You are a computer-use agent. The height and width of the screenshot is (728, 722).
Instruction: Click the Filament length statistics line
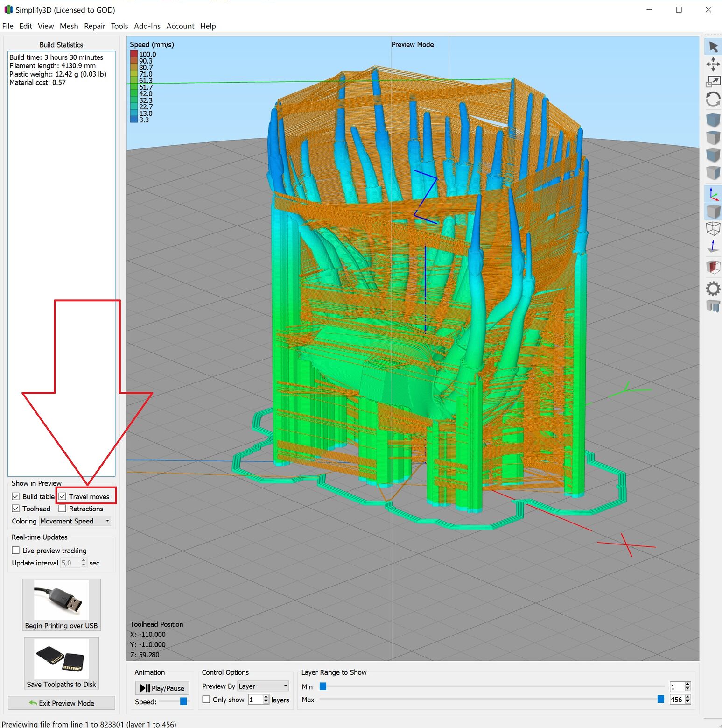click(52, 66)
